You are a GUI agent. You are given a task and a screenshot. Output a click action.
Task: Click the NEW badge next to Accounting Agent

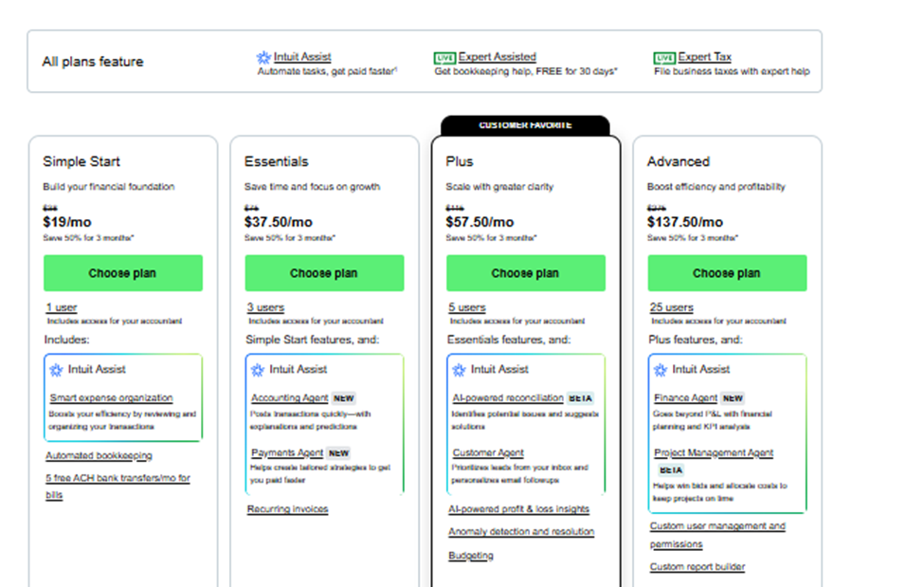point(342,397)
